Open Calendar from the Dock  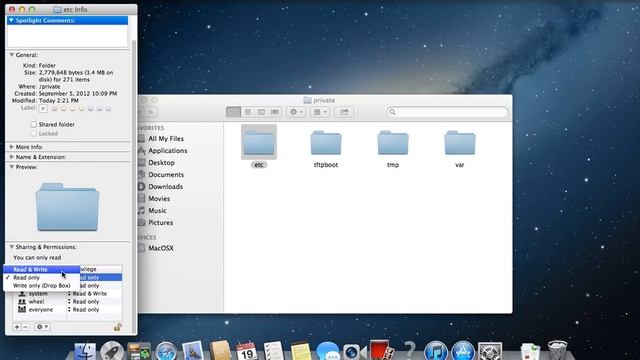pos(247,351)
